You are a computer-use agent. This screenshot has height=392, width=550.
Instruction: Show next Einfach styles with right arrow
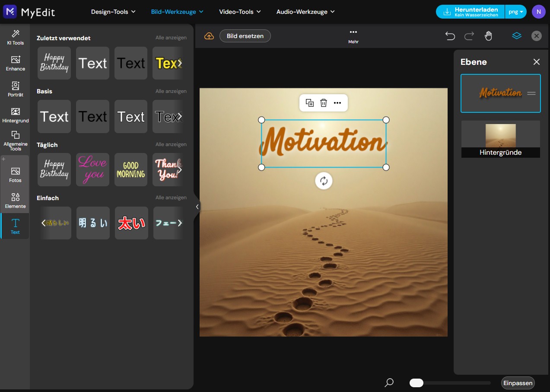tap(180, 223)
